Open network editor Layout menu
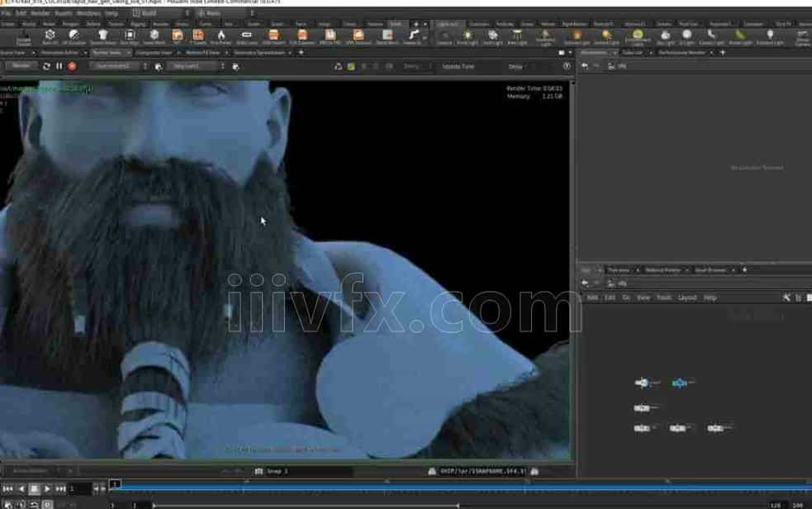The width and height of the screenshot is (812, 509). tap(686, 297)
